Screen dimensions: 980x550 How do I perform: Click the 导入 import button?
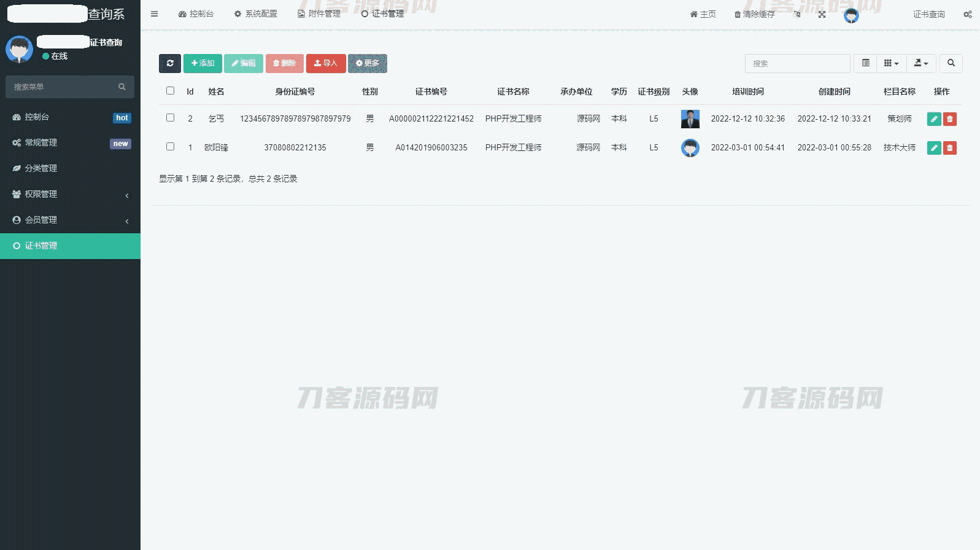tap(326, 63)
